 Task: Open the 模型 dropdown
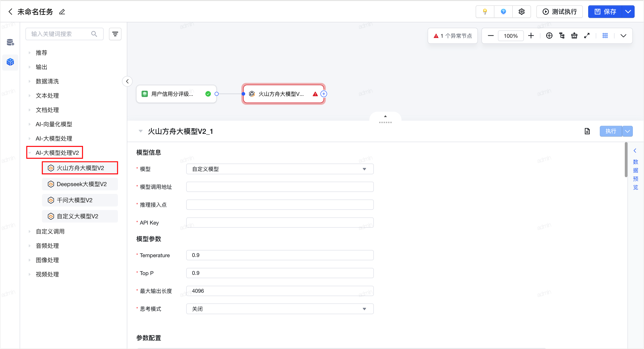click(280, 169)
